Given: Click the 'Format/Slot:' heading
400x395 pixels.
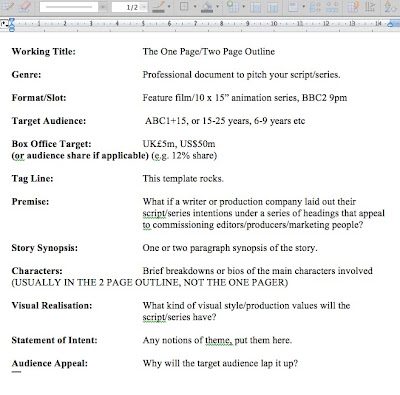Looking at the screenshot, I should coord(39,98).
